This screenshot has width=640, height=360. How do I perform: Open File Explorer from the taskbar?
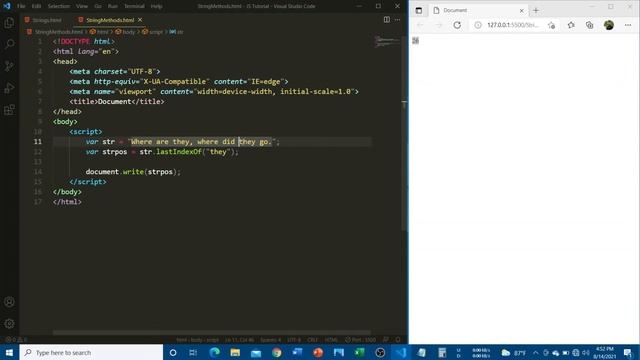tap(235, 352)
